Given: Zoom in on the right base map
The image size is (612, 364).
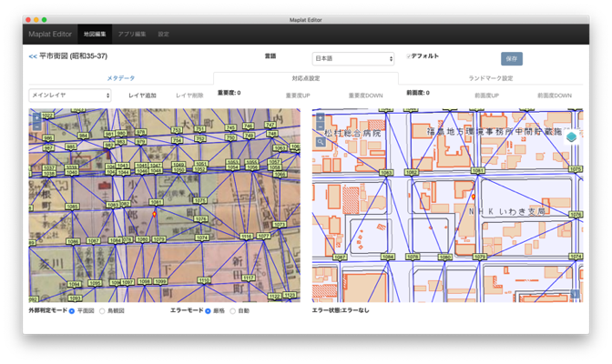Looking at the screenshot, I should 320,117.
